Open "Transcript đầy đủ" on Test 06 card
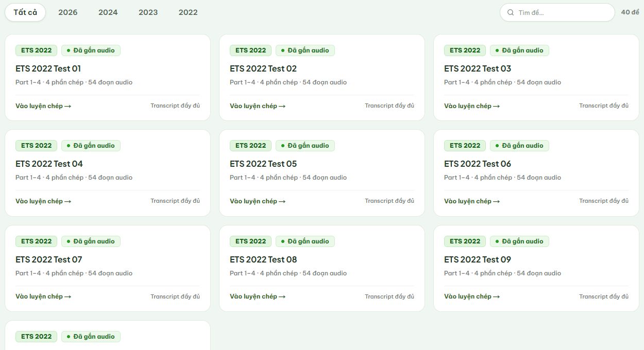This screenshot has height=350, width=644. 604,201
